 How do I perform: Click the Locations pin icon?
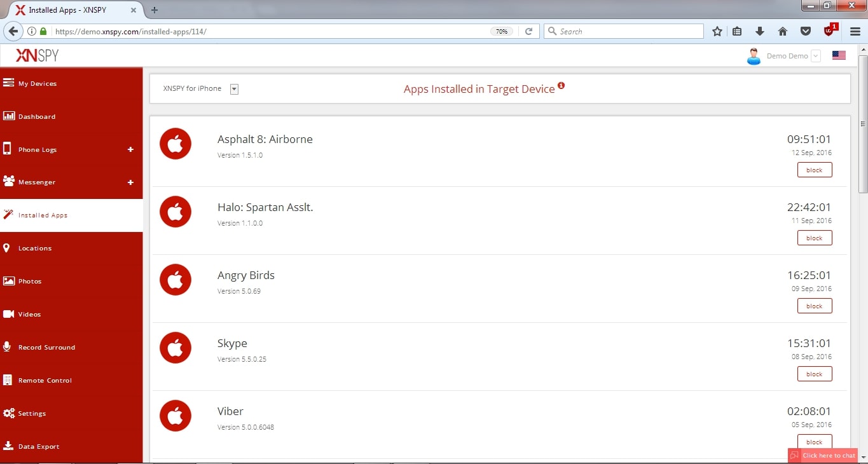pyautogui.click(x=6, y=248)
